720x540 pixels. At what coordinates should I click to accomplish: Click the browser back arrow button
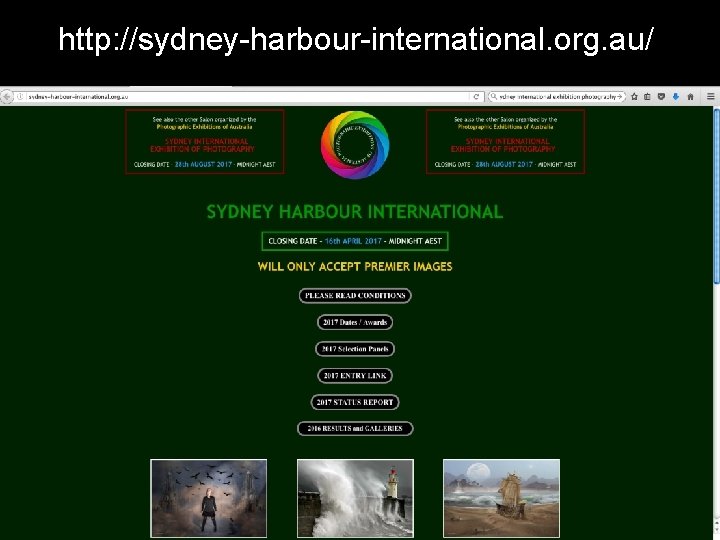[x=6, y=97]
